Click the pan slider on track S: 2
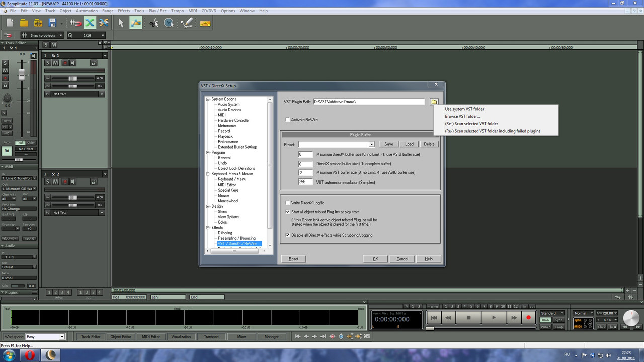The image size is (644, 362). click(x=73, y=205)
